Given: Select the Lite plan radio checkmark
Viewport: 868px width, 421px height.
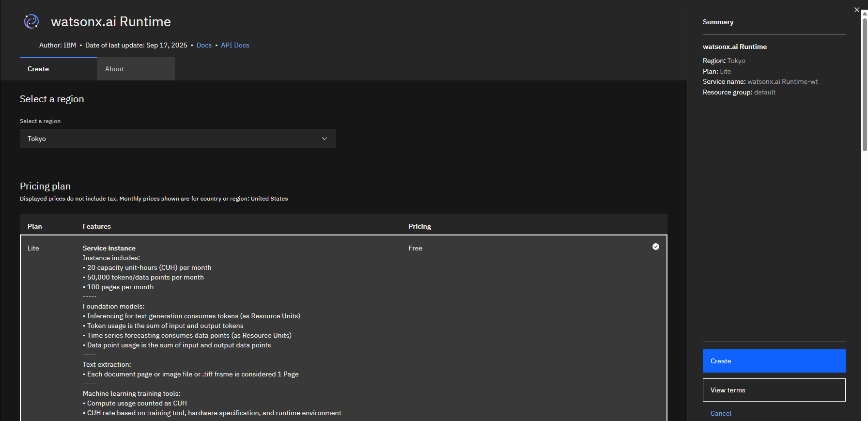Looking at the screenshot, I should pos(655,247).
